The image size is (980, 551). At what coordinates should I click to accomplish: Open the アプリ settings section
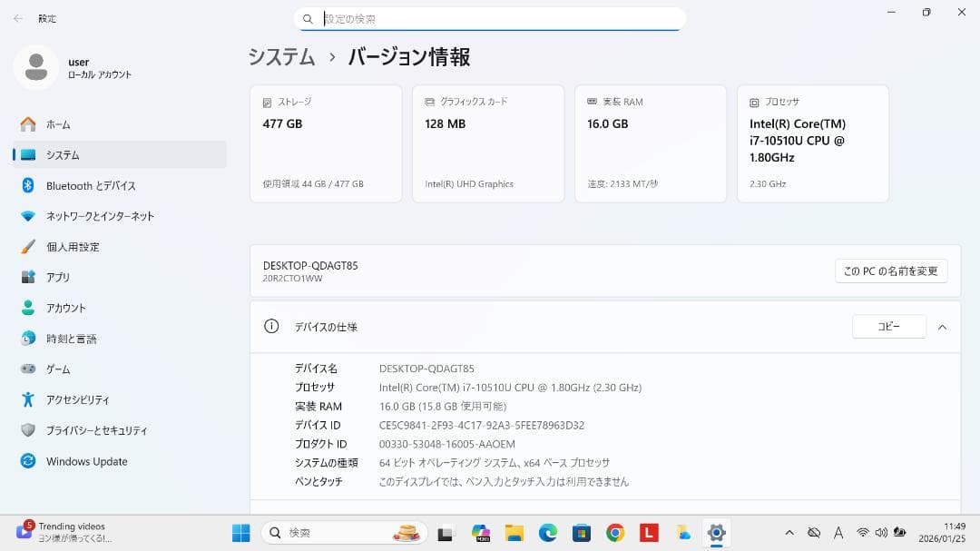click(58, 277)
